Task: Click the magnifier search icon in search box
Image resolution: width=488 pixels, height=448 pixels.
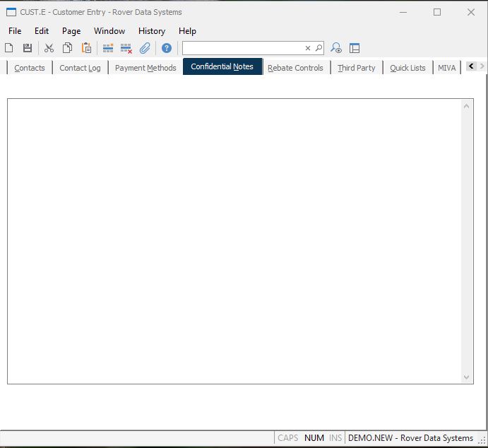Action: pos(319,48)
